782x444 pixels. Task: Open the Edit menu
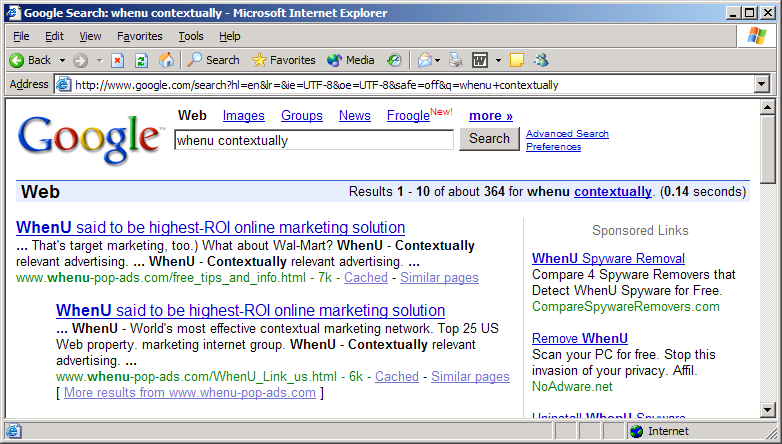click(x=54, y=36)
